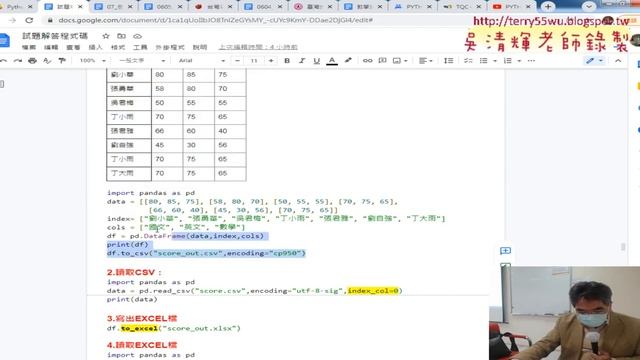The height and width of the screenshot is (360, 640).
Task: Show the document outline panel
Action: point(2,84)
